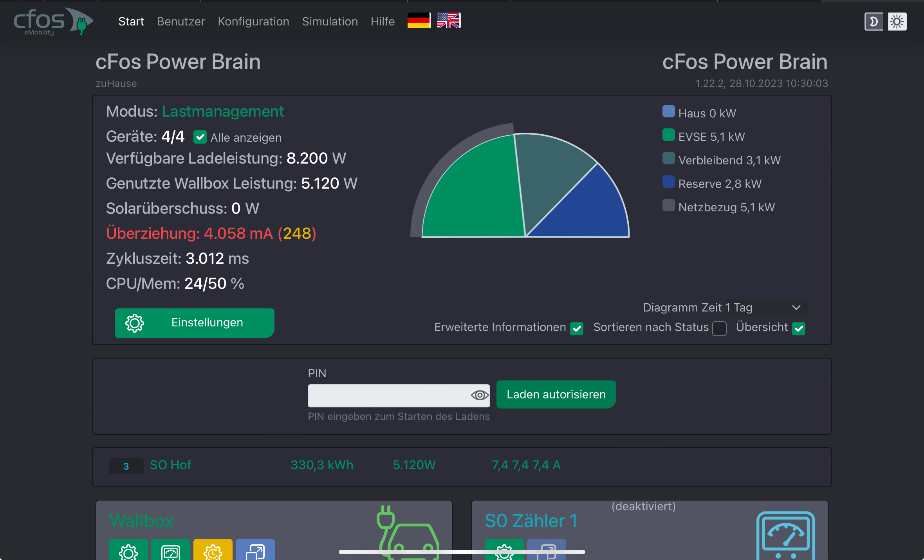Click the zuHause location label
924x560 pixels.
click(x=116, y=83)
